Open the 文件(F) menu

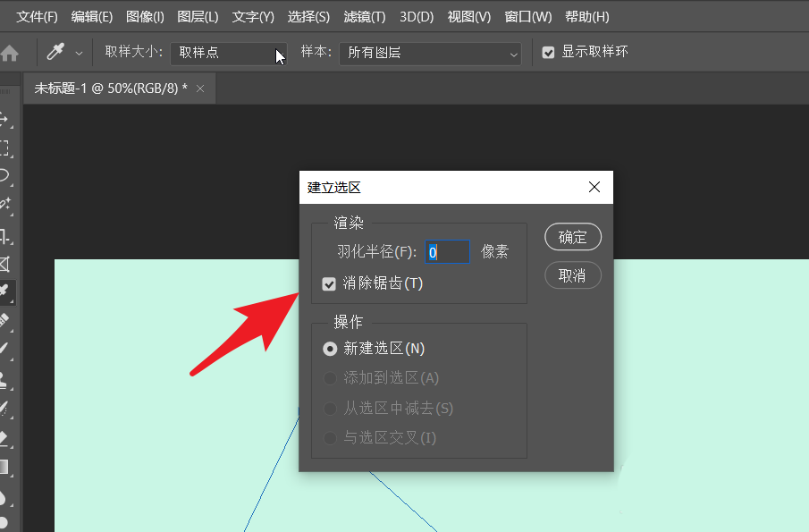[x=38, y=17]
